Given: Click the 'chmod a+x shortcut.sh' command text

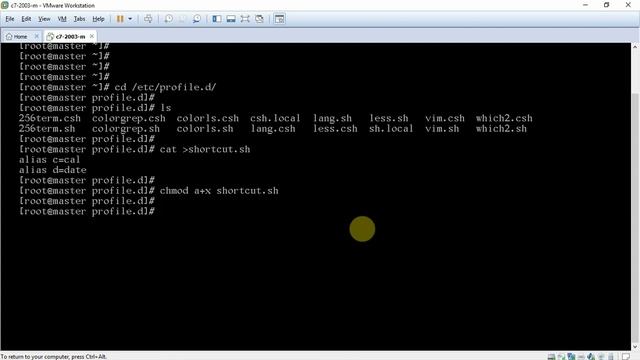Looking at the screenshot, I should click(219, 191).
